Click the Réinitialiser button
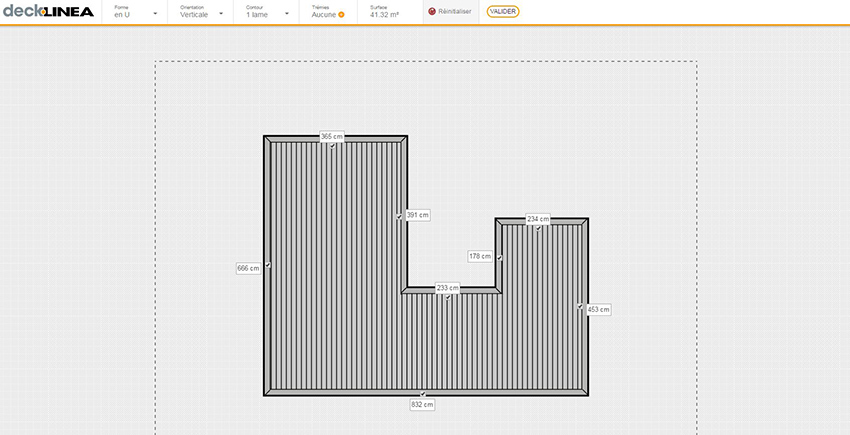This screenshot has height=435, width=850. pos(450,11)
